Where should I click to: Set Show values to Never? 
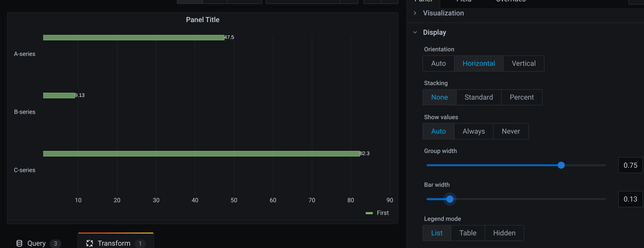[511, 131]
